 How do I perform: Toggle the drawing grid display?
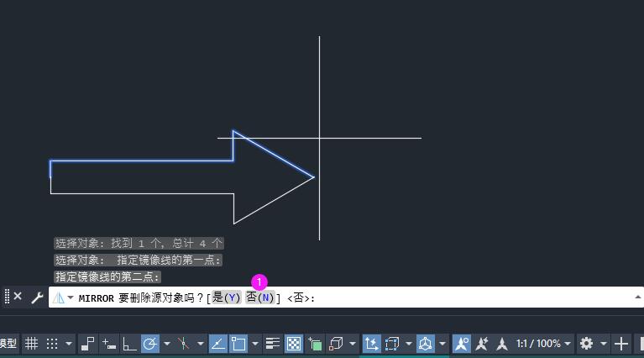(x=31, y=343)
